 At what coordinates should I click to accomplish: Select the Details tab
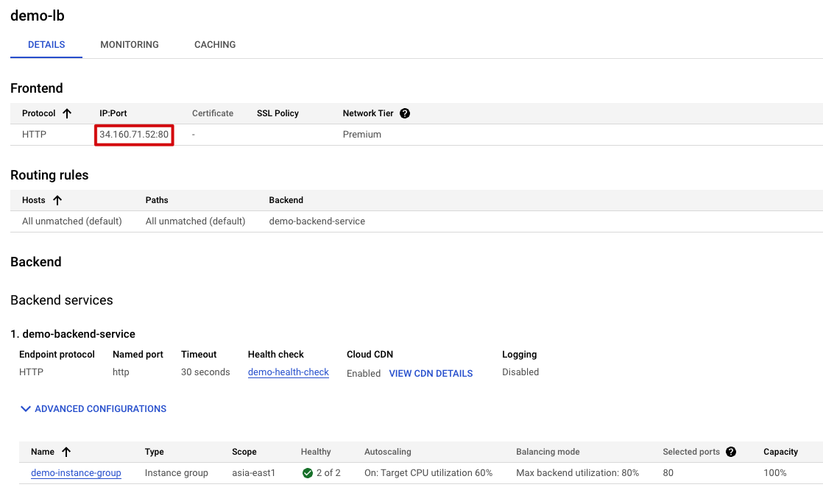pos(46,45)
